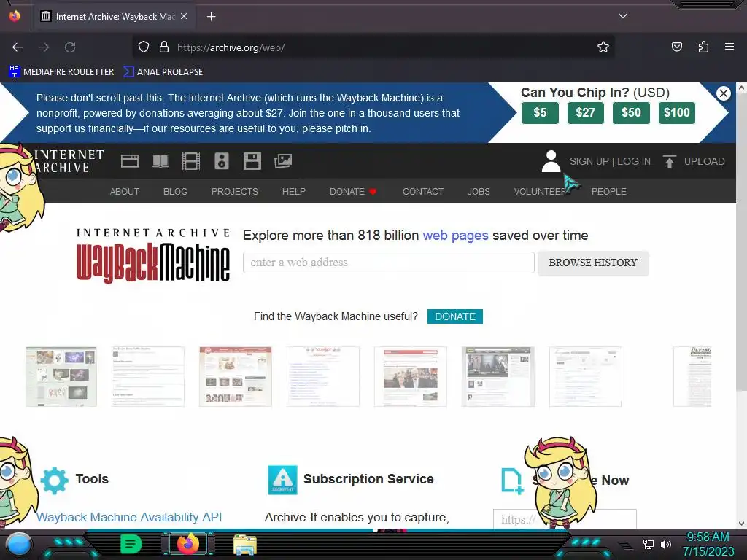Open a new tab with the plus button
Viewport: 747px width, 560px height.
pyautogui.click(x=211, y=17)
